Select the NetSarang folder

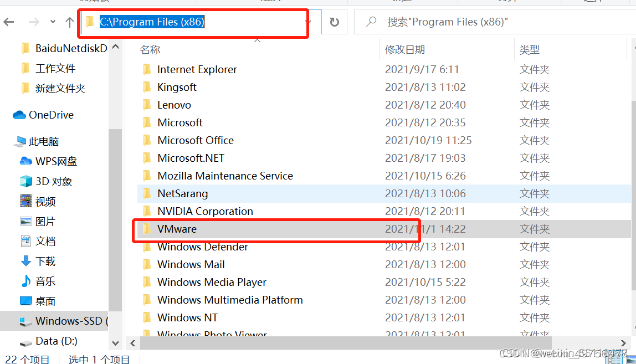point(384,193)
